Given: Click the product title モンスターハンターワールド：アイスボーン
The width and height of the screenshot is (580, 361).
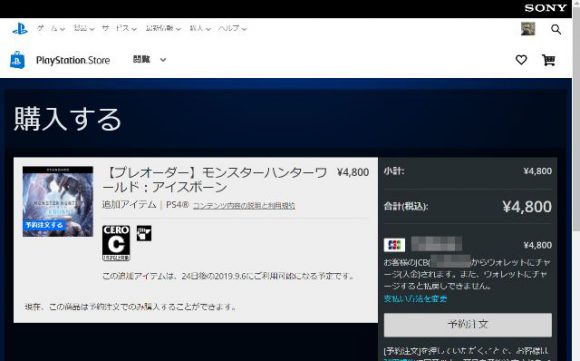Looking at the screenshot, I should pyautogui.click(x=215, y=180).
